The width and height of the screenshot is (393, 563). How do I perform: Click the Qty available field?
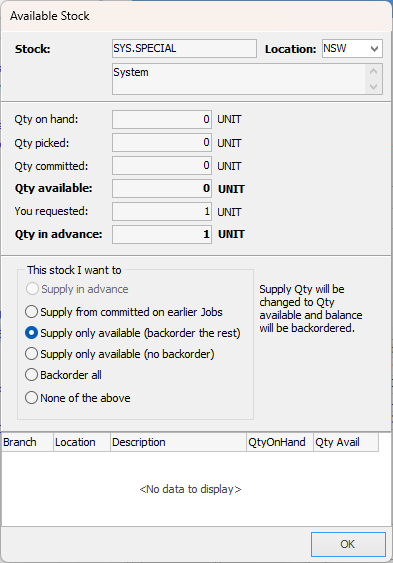tap(162, 189)
